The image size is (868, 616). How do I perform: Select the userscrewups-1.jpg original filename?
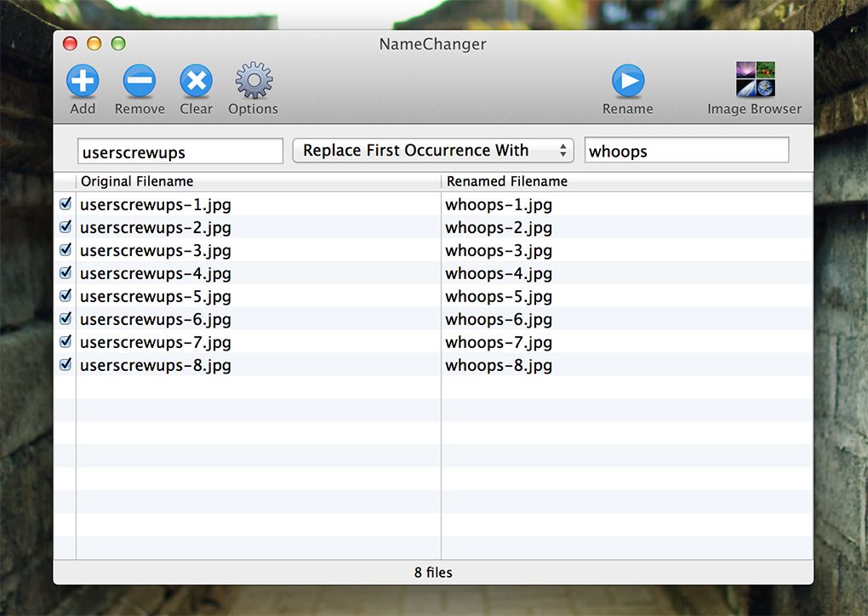point(156,205)
